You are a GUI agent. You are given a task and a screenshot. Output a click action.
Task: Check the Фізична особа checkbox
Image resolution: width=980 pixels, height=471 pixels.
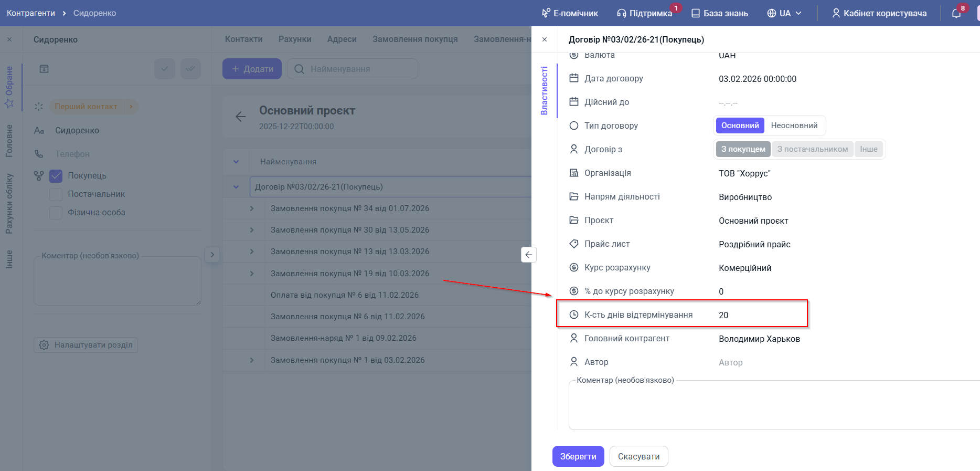tap(56, 213)
